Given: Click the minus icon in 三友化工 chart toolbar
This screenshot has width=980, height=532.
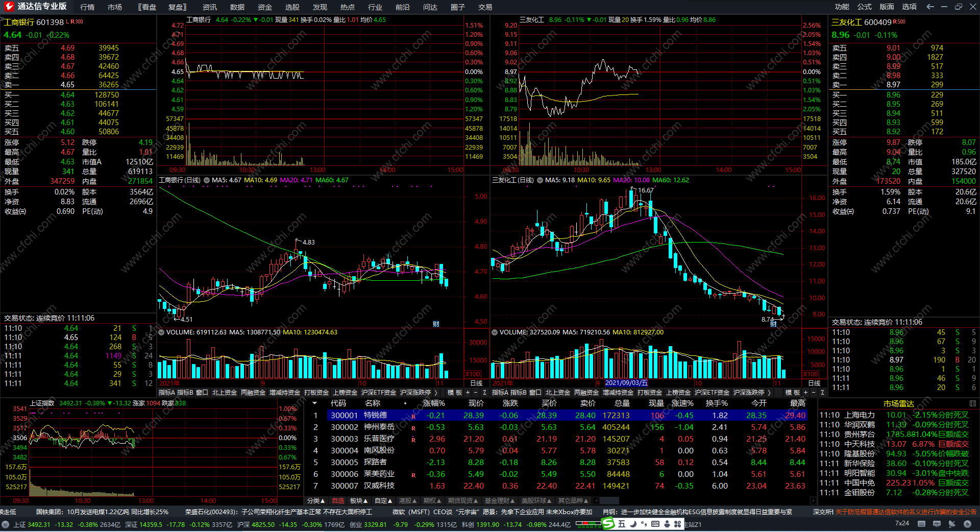Looking at the screenshot, I should (814, 392).
